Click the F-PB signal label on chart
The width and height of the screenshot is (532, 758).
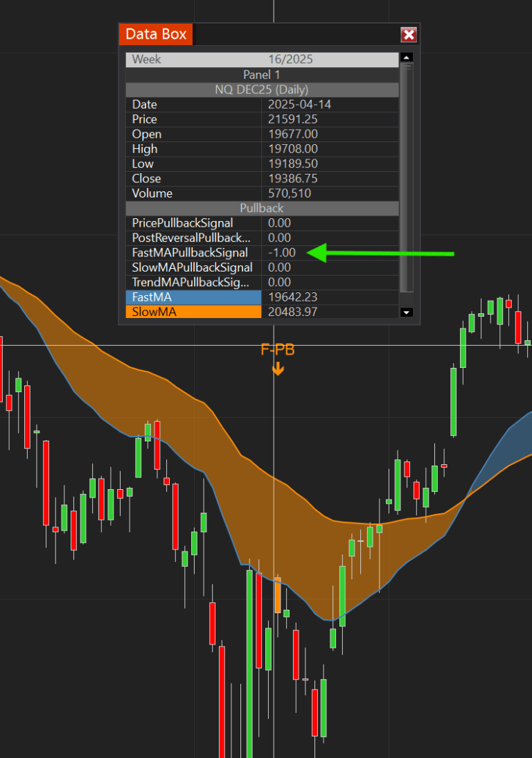click(x=278, y=349)
